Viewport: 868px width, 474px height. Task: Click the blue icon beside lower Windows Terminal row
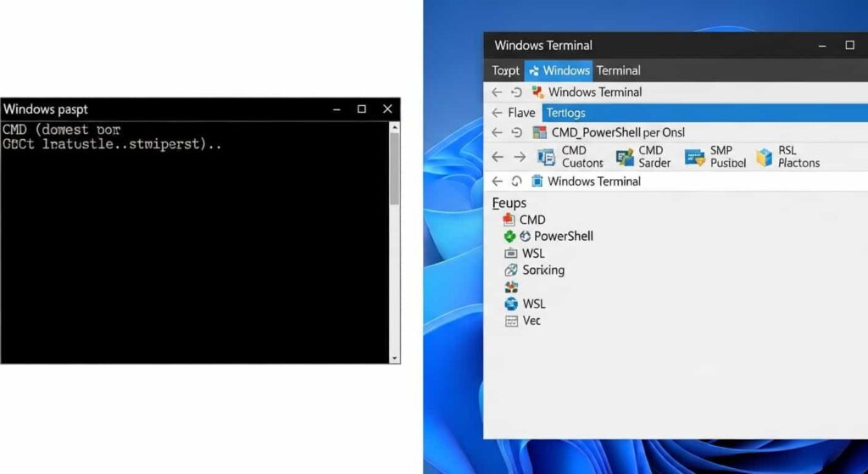click(537, 181)
